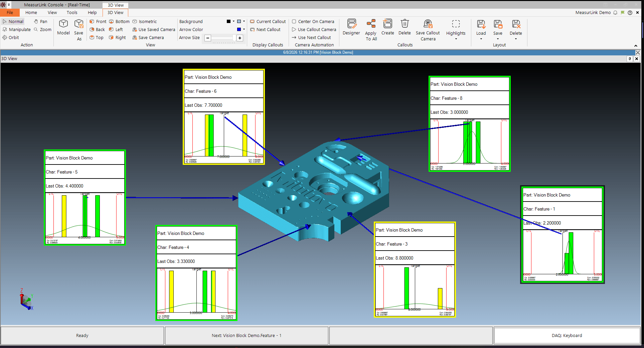Select the Manipulate action mode
Viewport: 644px width, 348px height.
17,29
